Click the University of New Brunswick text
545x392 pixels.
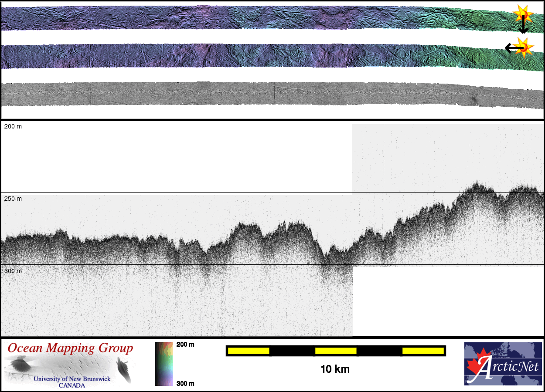[x=72, y=379]
